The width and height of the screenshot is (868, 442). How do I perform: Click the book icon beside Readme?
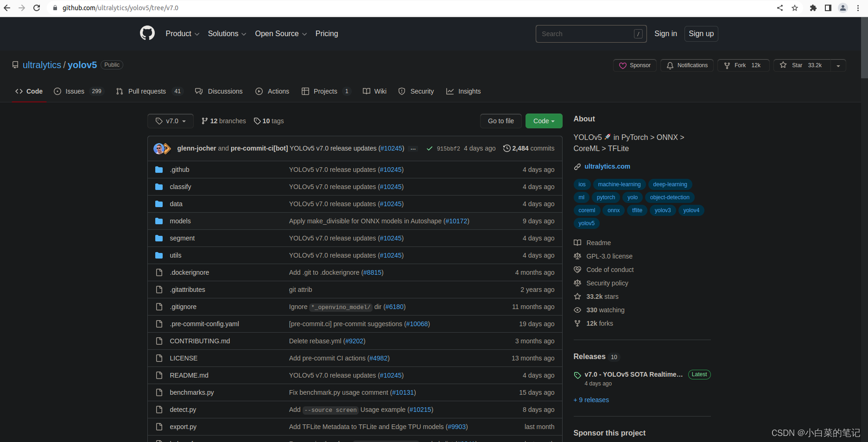[x=577, y=243]
